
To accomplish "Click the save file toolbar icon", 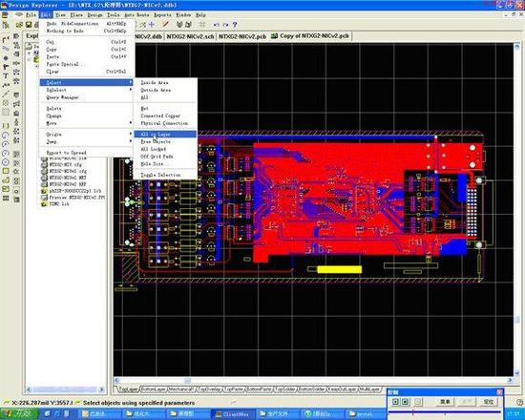I will pyautogui.click(x=29, y=25).
